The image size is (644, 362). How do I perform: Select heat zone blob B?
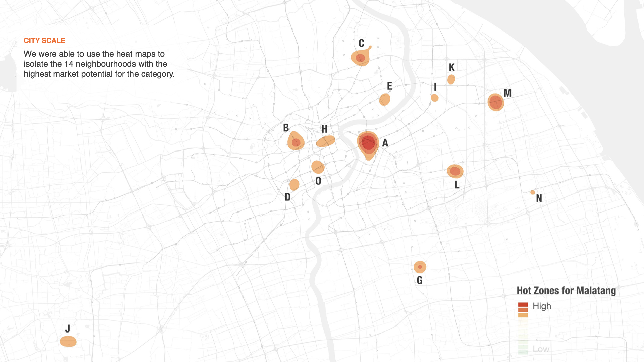296,142
